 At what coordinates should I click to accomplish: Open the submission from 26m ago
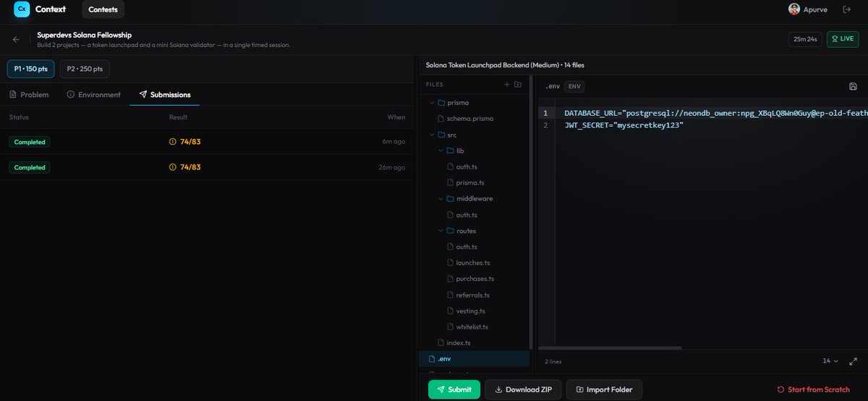(208, 167)
